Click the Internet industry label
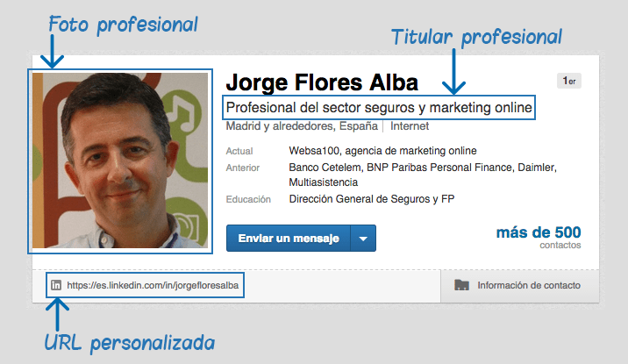The height and width of the screenshot is (364, 628). coord(410,126)
